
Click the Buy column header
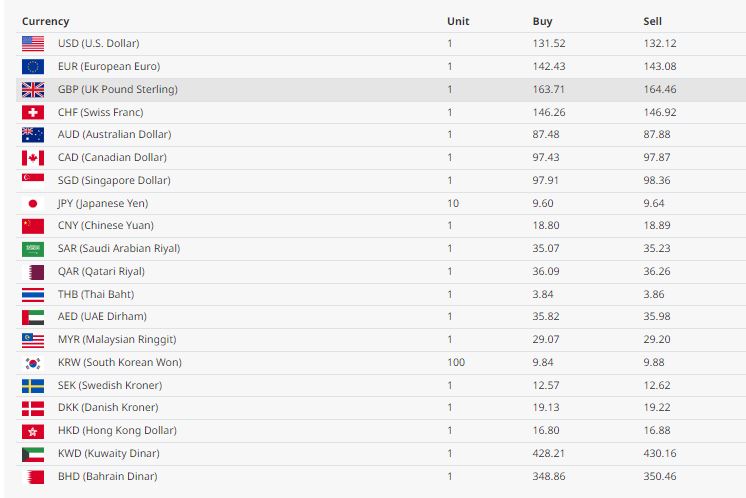542,21
